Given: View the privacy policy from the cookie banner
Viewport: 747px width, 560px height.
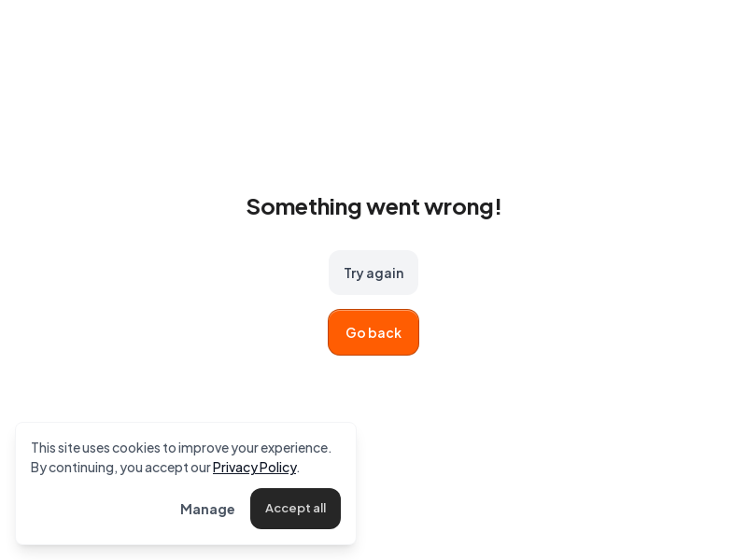Looking at the screenshot, I should click(x=254, y=467).
